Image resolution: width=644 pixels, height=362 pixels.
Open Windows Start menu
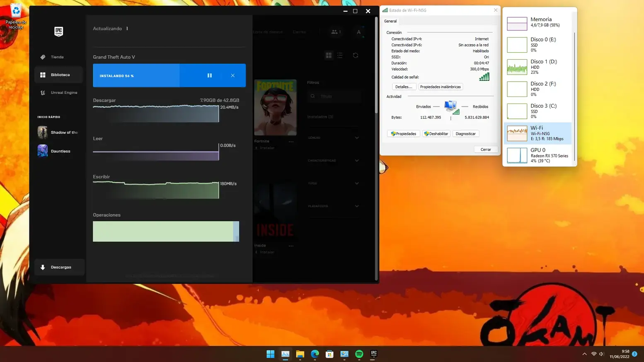point(270,354)
